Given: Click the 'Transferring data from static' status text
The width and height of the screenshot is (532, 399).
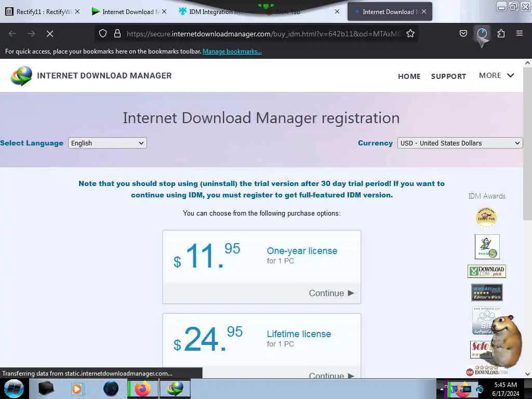Looking at the screenshot, I should tap(87, 373).
